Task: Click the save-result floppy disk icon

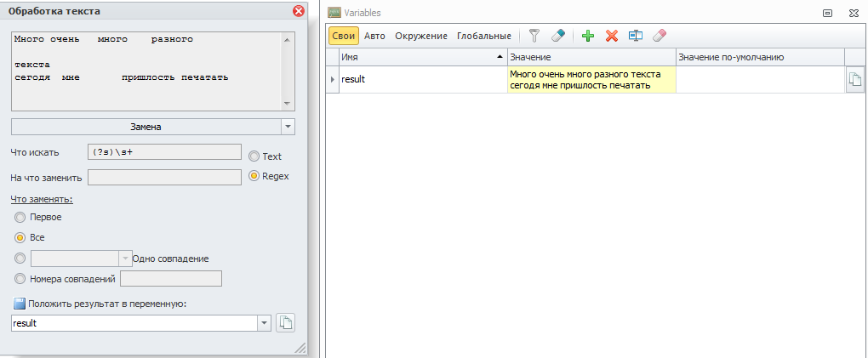Action: (20, 304)
